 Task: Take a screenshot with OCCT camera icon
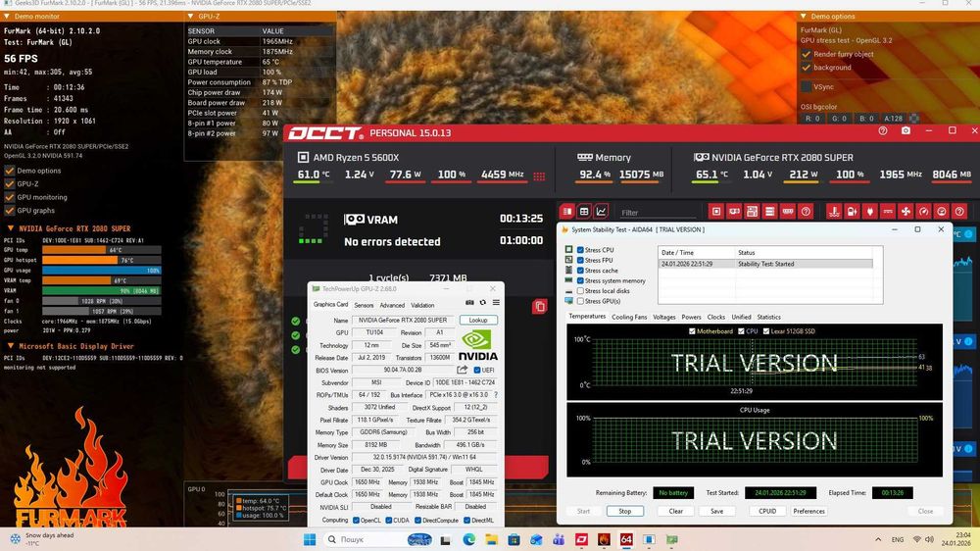(x=906, y=130)
